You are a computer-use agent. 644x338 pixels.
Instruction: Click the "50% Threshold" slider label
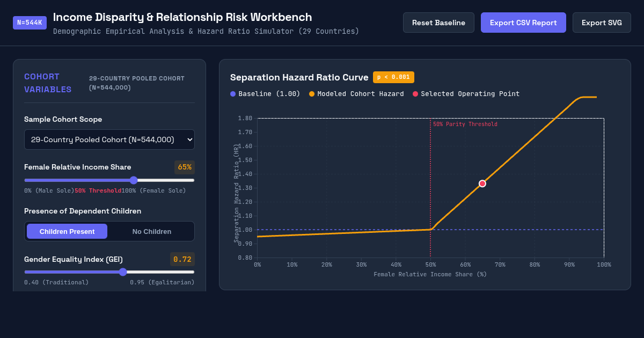point(98,190)
